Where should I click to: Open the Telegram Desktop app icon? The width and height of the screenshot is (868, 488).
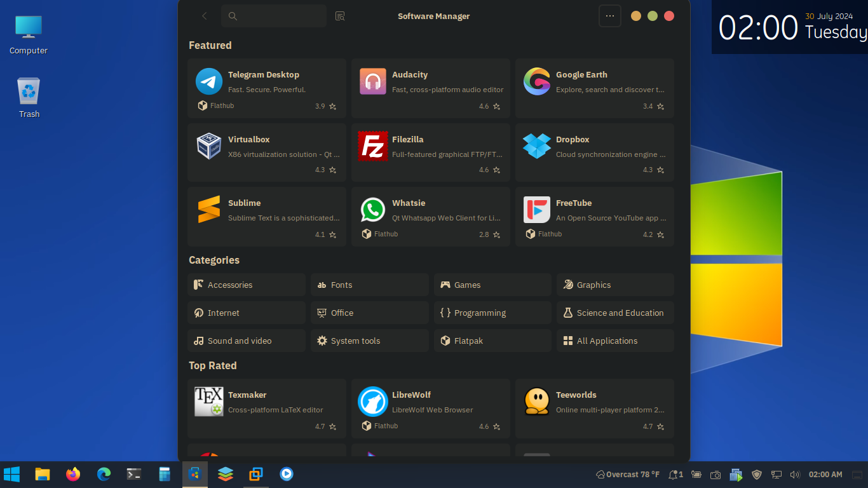pyautogui.click(x=208, y=81)
